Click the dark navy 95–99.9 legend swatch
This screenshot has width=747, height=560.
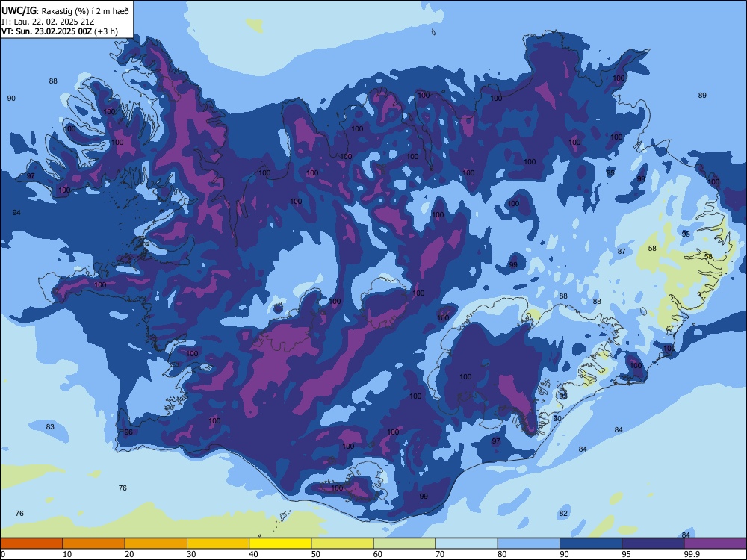[x=653, y=544]
